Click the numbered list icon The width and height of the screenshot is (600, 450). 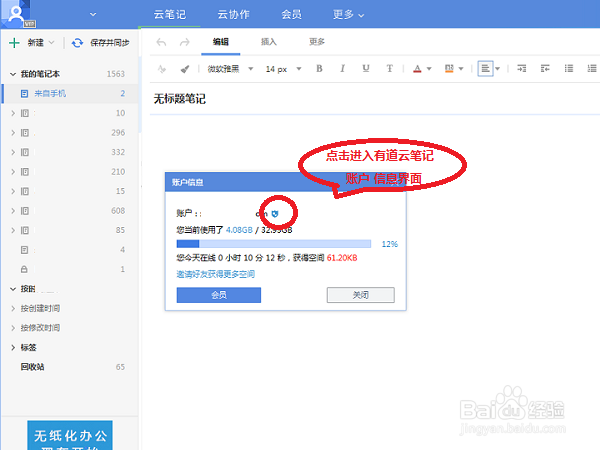pyautogui.click(x=592, y=68)
